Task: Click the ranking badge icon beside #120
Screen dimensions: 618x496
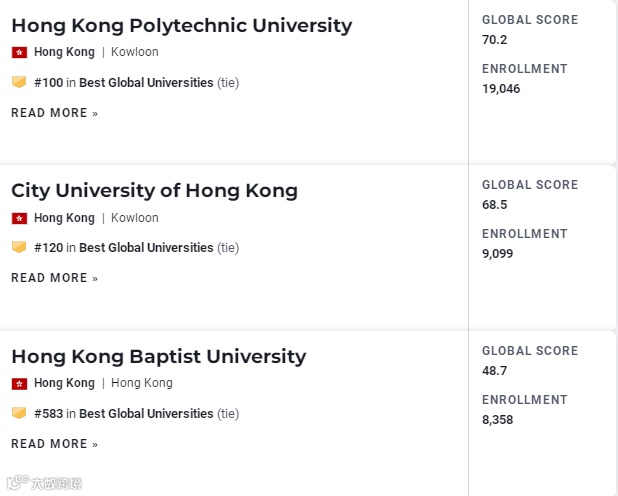Action: point(19,247)
